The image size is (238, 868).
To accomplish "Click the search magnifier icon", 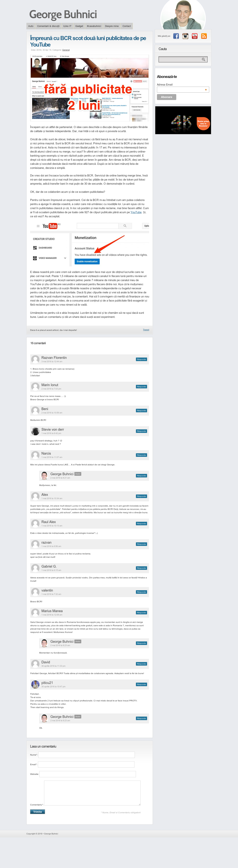I will [203, 59].
